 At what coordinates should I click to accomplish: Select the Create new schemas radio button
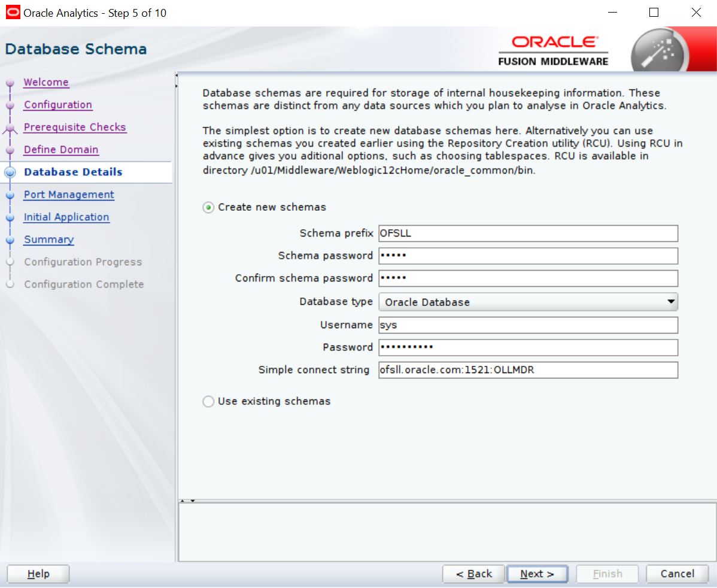(208, 208)
